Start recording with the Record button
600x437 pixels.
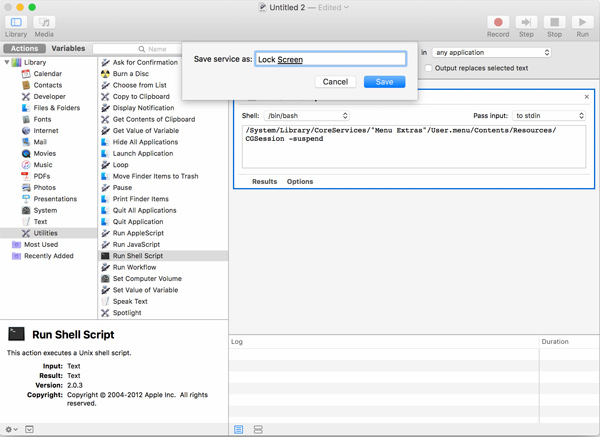coord(498,22)
